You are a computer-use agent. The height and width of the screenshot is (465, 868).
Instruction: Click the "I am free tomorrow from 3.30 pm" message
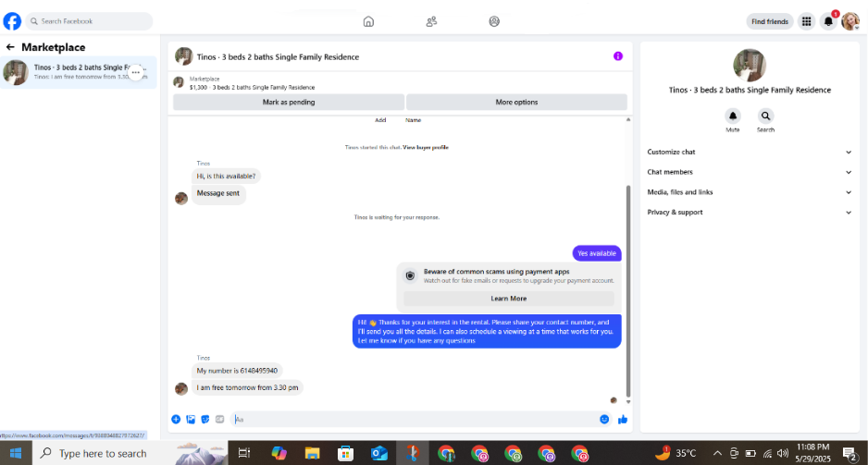[247, 387]
